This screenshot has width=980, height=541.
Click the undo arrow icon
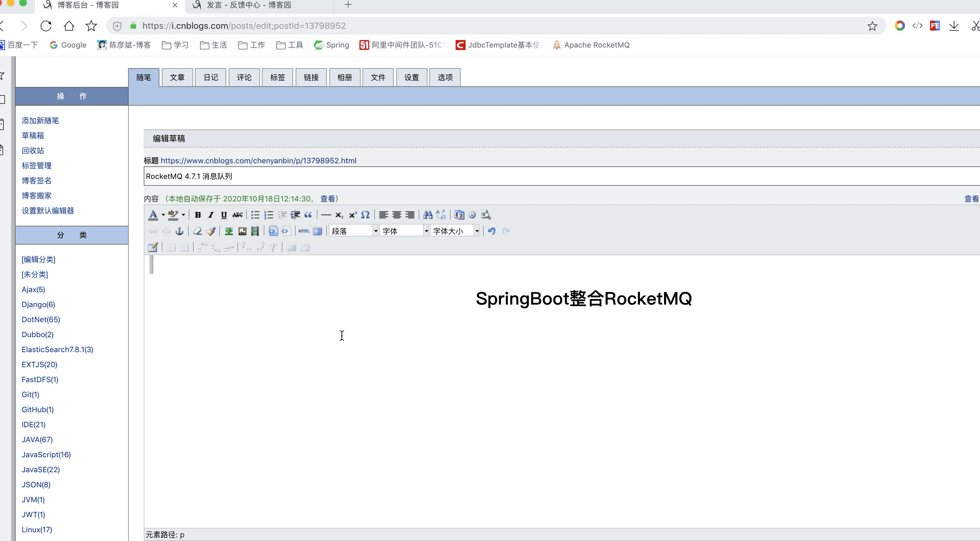[x=492, y=231]
